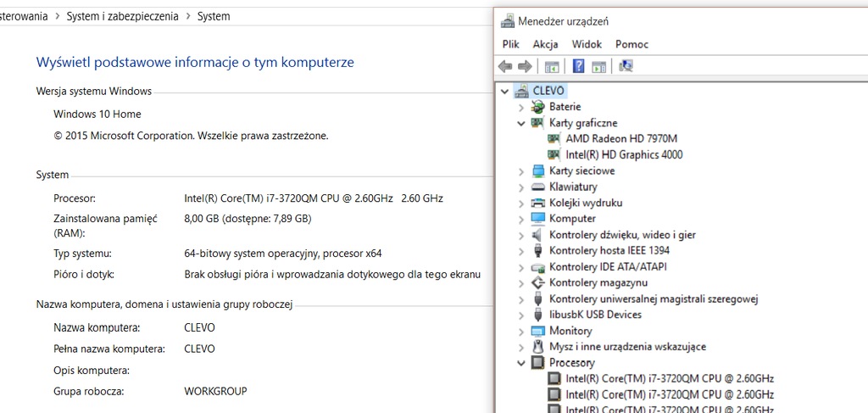
Task: Open the dropdown arrow before the System breadcrumb
Action: 188,17
